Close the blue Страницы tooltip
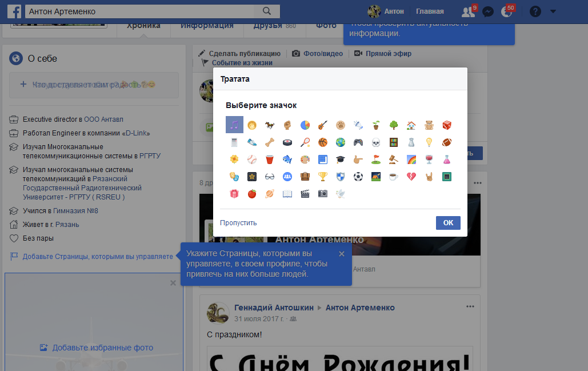The height and width of the screenshot is (371, 588). [342, 254]
